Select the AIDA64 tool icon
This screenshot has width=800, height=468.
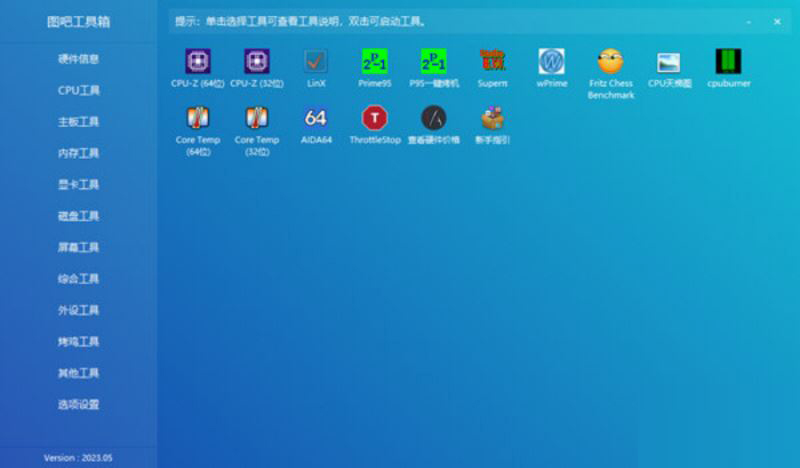pyautogui.click(x=315, y=118)
